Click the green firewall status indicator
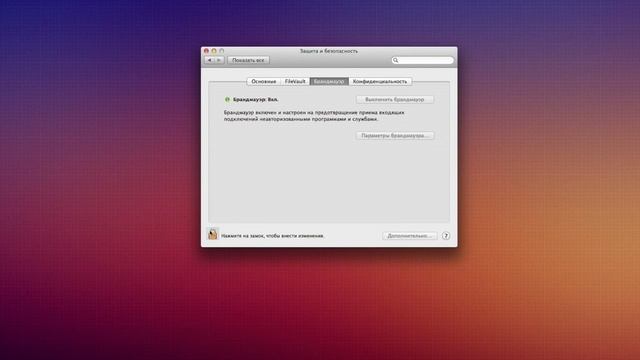Screen dimensions: 640x360 coord(227,99)
